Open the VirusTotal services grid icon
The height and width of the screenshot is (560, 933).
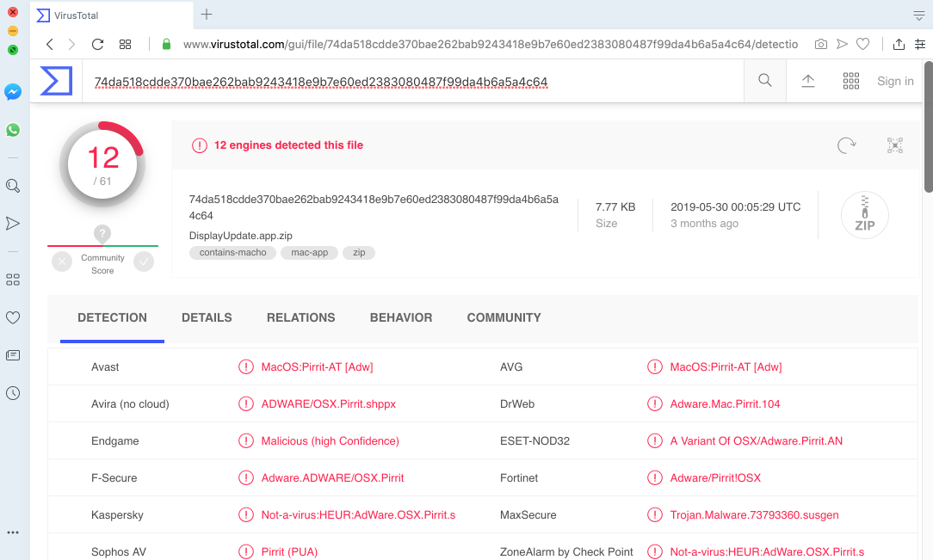(850, 80)
